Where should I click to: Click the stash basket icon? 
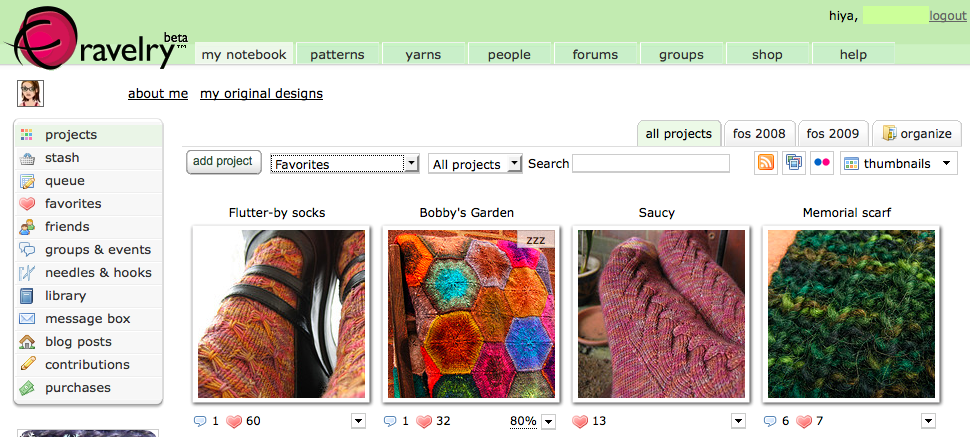[27, 158]
